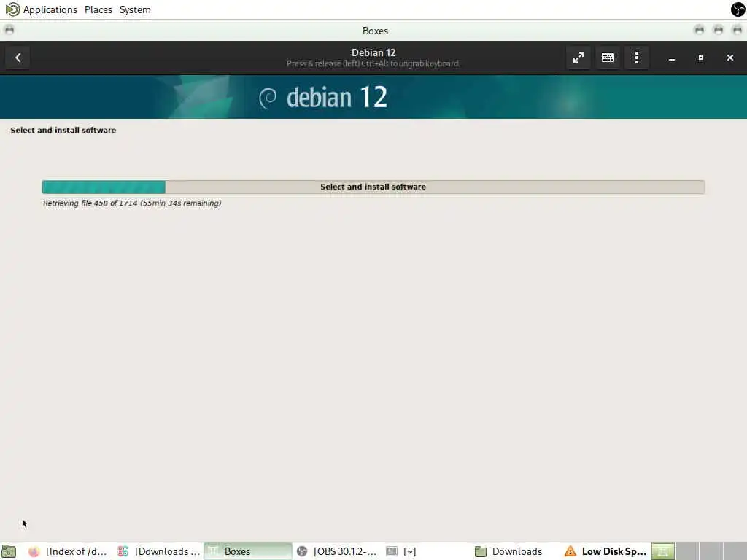Image resolution: width=747 pixels, height=560 pixels.
Task: Open the Applications menu
Action: (x=50, y=9)
